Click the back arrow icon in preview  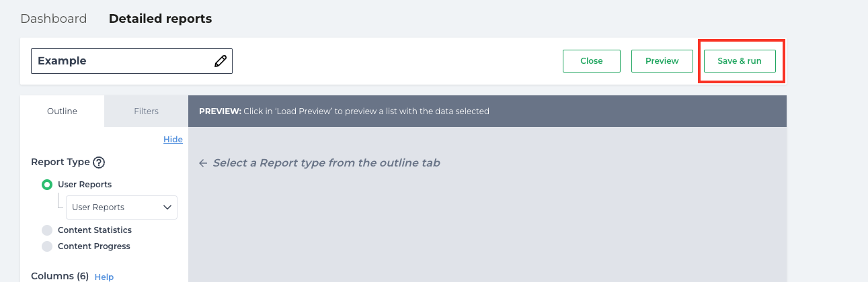pyautogui.click(x=203, y=163)
